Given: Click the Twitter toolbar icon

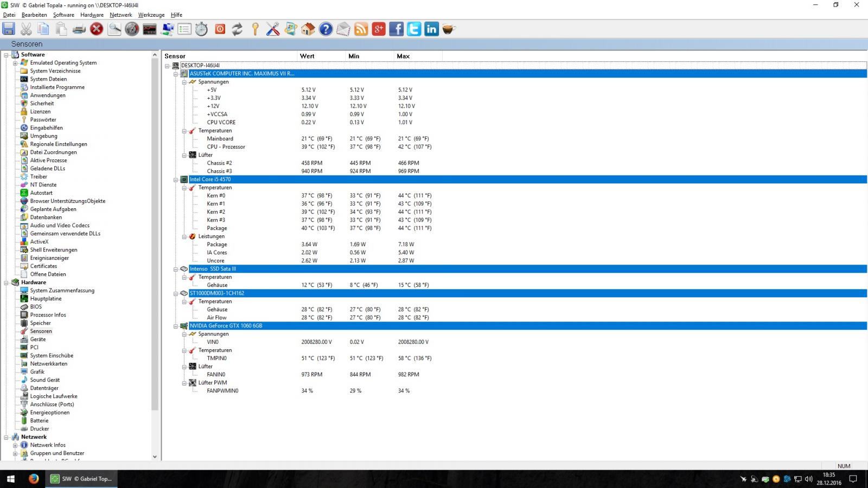Looking at the screenshot, I should pos(414,29).
